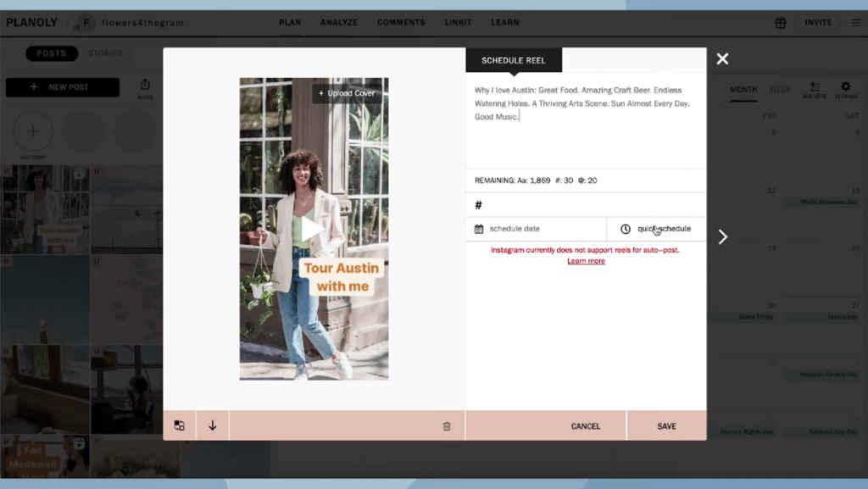The width and height of the screenshot is (868, 489).
Task: Open the Learn more link
Action: tap(586, 261)
